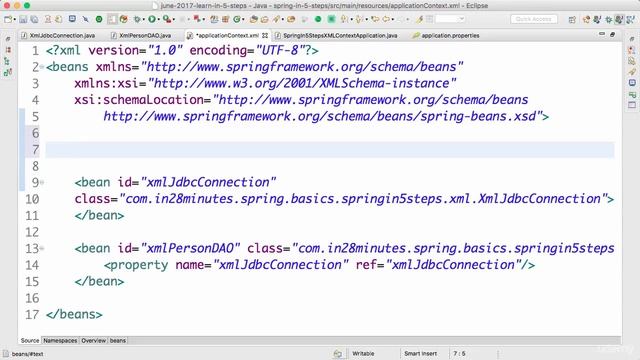The image size is (640, 360).
Task: Maximize the editor area
Action: click(613, 35)
